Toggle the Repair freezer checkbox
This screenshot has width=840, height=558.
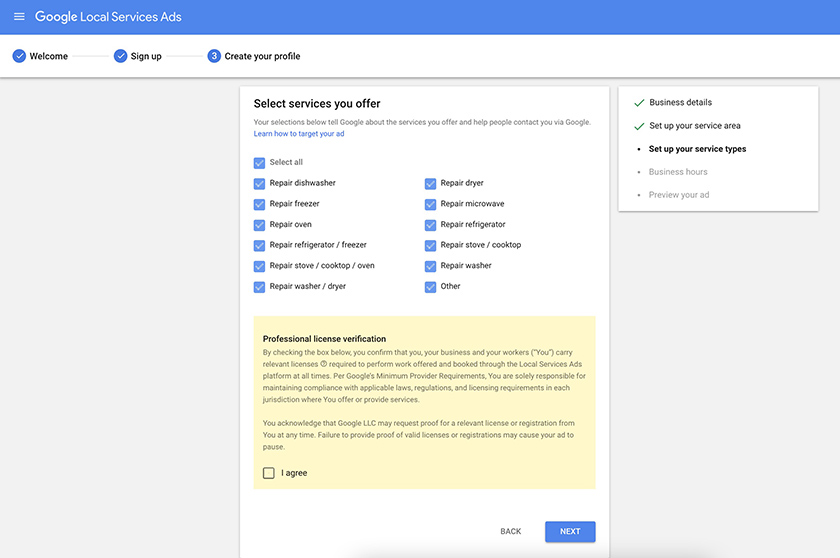259,205
